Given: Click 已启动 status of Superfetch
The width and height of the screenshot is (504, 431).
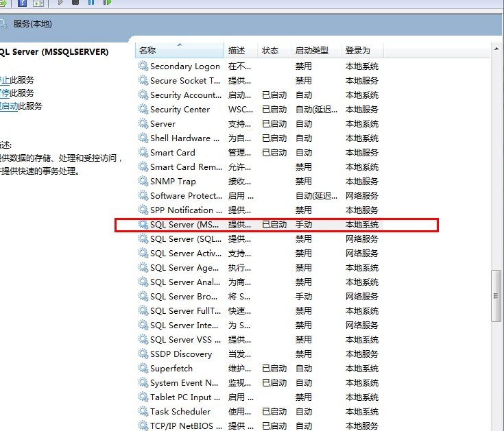Looking at the screenshot, I should 274,369.
